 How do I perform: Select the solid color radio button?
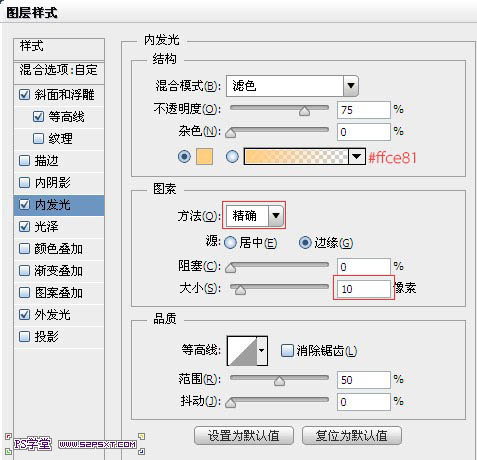point(184,156)
